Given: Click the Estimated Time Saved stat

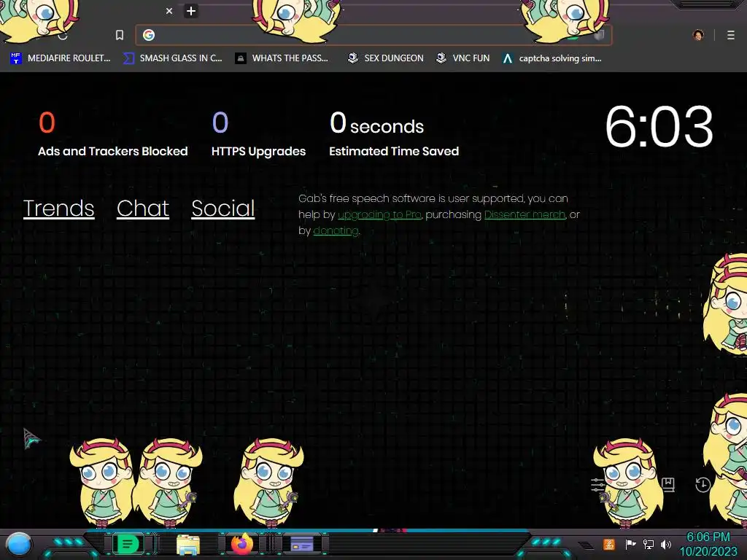Looking at the screenshot, I should point(394,134).
